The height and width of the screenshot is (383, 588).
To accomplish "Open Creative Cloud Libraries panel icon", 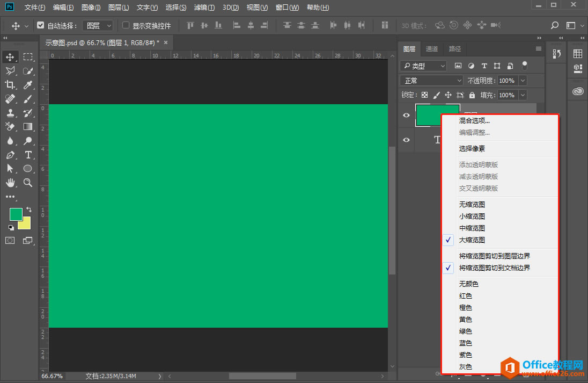I will click(578, 91).
